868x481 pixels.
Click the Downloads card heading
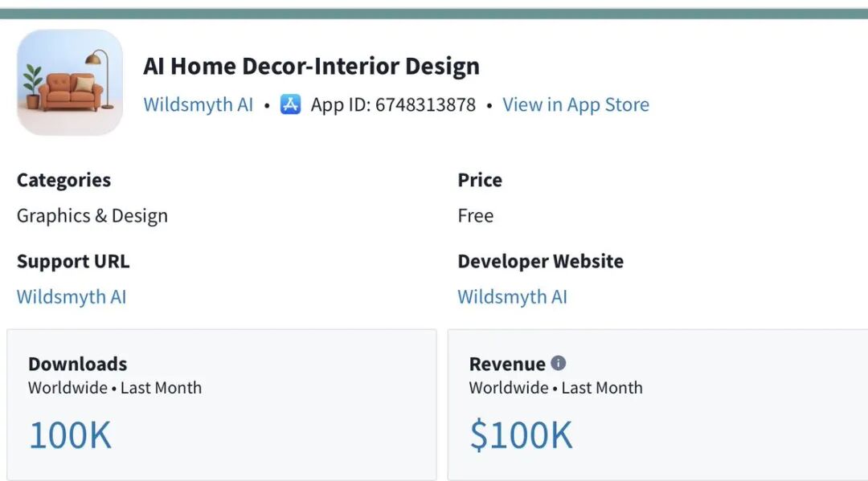(78, 364)
